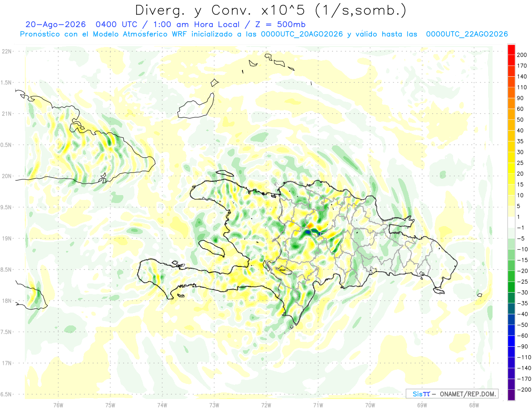Click the latitude label "21N"
Viewport: 532px width, 411px height.
6,114
